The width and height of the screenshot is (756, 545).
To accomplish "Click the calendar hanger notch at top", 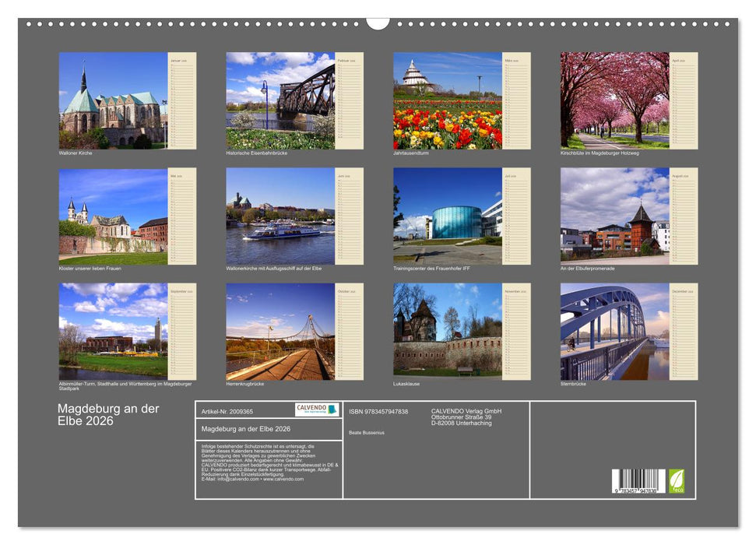I will tap(378, 23).
